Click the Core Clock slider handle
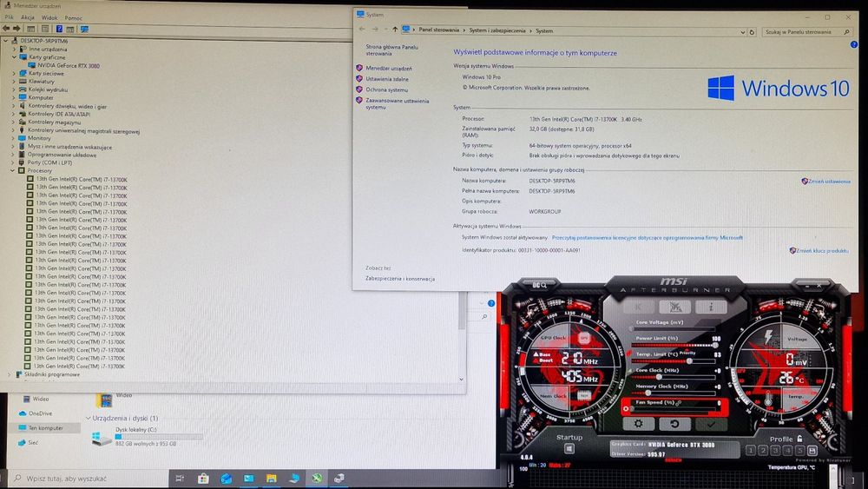This screenshot has height=489, width=868. coord(658,377)
